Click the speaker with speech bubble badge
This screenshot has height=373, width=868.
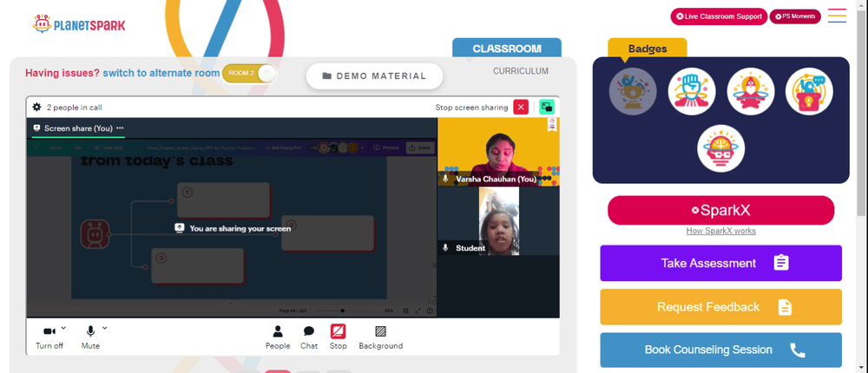tap(809, 91)
